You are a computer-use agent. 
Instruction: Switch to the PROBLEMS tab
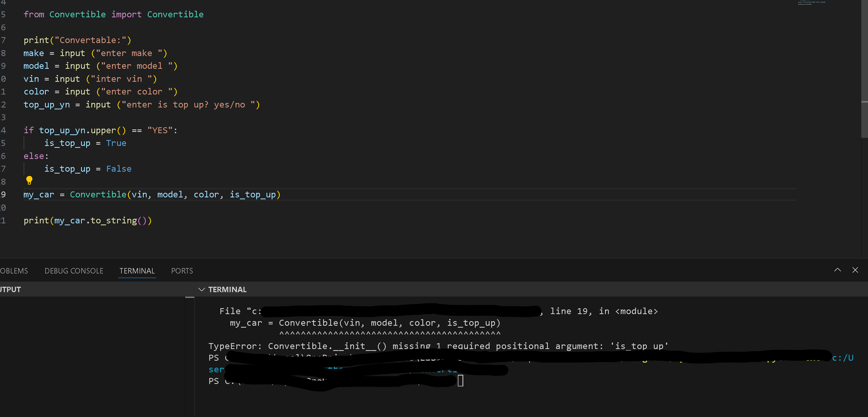14,271
